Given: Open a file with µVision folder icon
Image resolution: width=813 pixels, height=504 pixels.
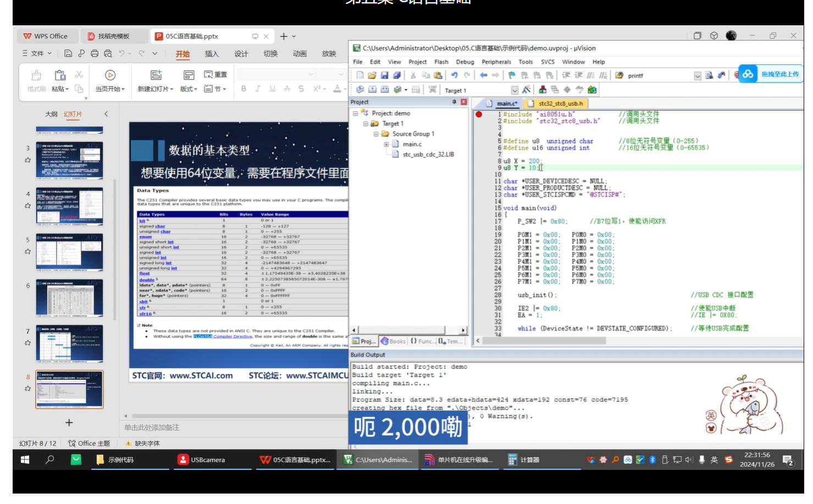Looking at the screenshot, I should (x=372, y=75).
